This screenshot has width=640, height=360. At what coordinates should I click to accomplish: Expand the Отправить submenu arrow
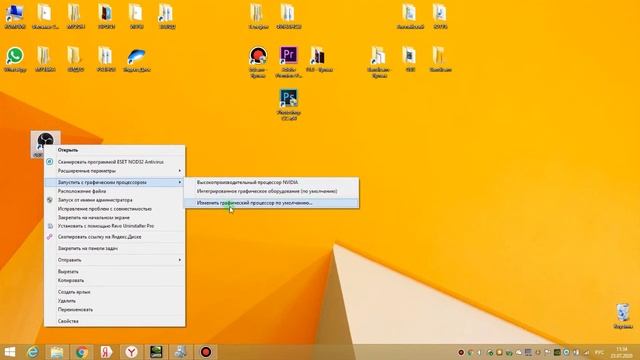[x=180, y=260]
